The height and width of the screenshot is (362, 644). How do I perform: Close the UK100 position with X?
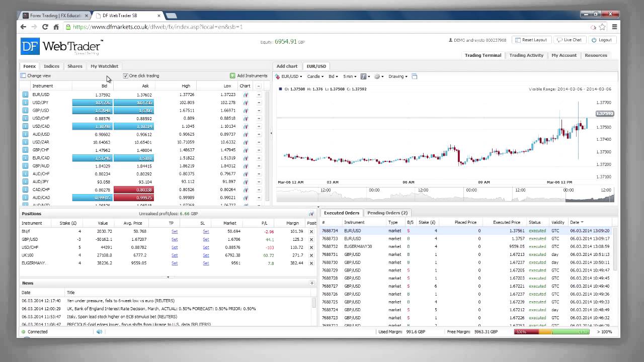(x=311, y=255)
